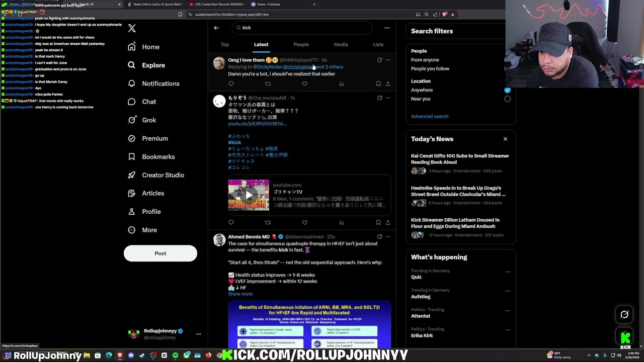Click the X logo icon
The width and height of the screenshot is (644, 362).
click(132, 29)
